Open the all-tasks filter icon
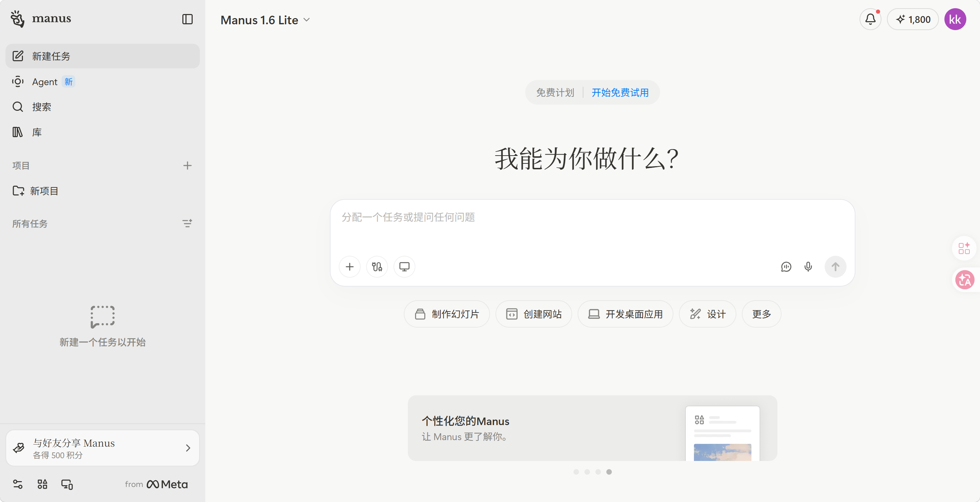The image size is (980, 502). [187, 223]
